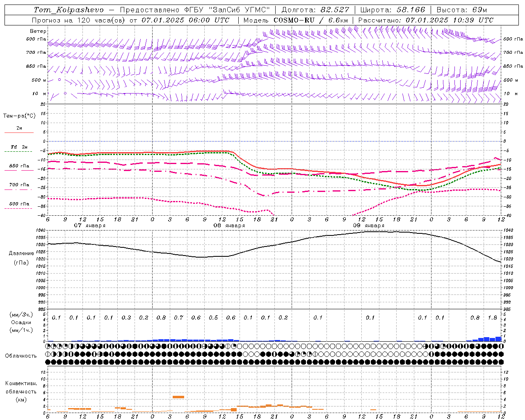Click the 'Широта: 58.166' latitude value
Viewport: 525px width, 420px height.
click(393, 10)
